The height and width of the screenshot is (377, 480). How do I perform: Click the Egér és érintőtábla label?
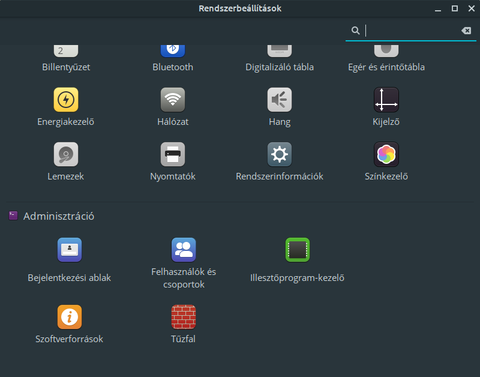click(386, 67)
